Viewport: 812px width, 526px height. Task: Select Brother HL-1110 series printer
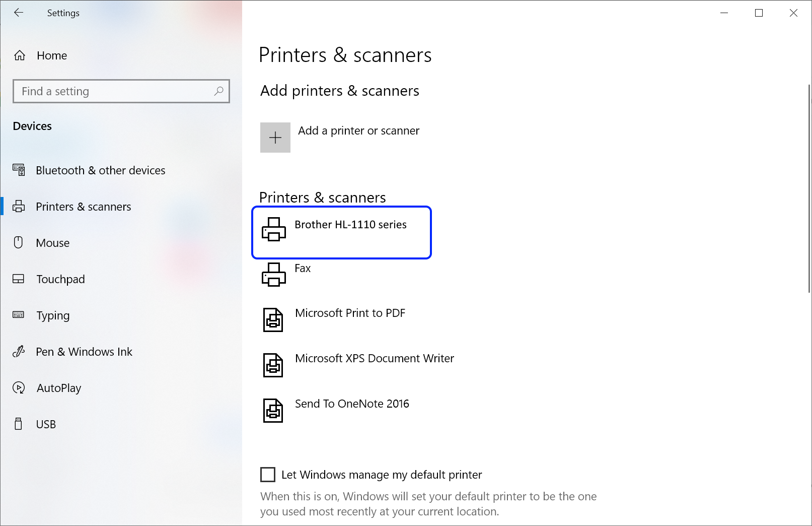point(342,232)
